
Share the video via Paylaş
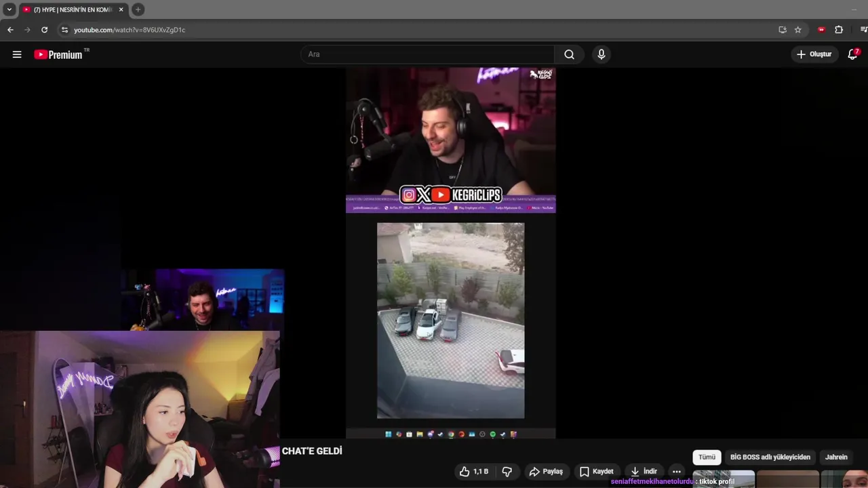pyautogui.click(x=546, y=471)
